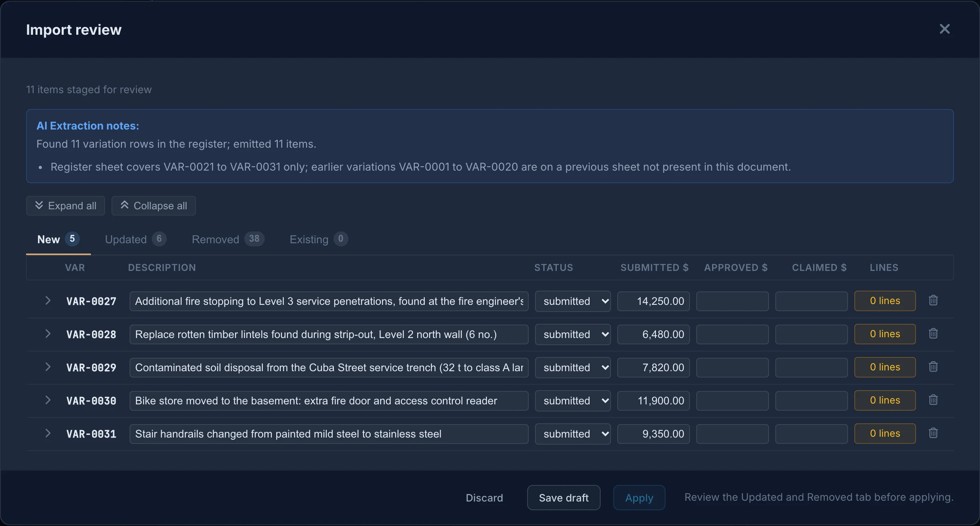Discard the staged import
This screenshot has height=526, width=980.
[484, 498]
